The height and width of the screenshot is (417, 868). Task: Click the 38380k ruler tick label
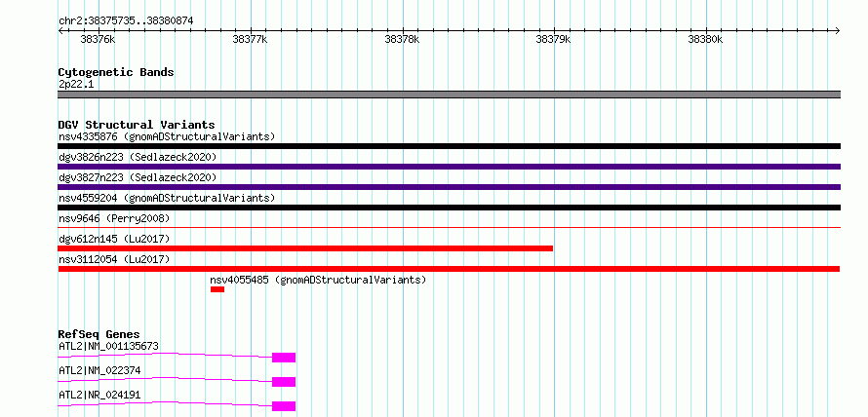coord(705,39)
